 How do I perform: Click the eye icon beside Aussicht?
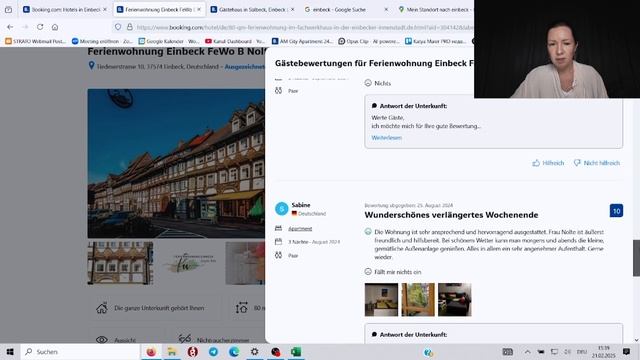[102, 340]
